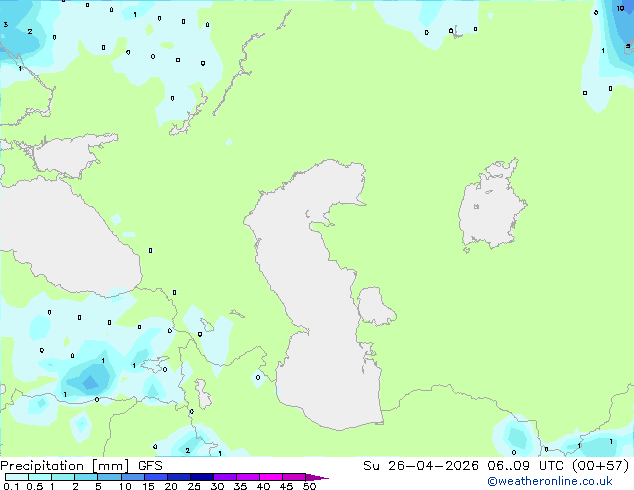Click the 20–25 mm legend color swatch

[178, 477]
